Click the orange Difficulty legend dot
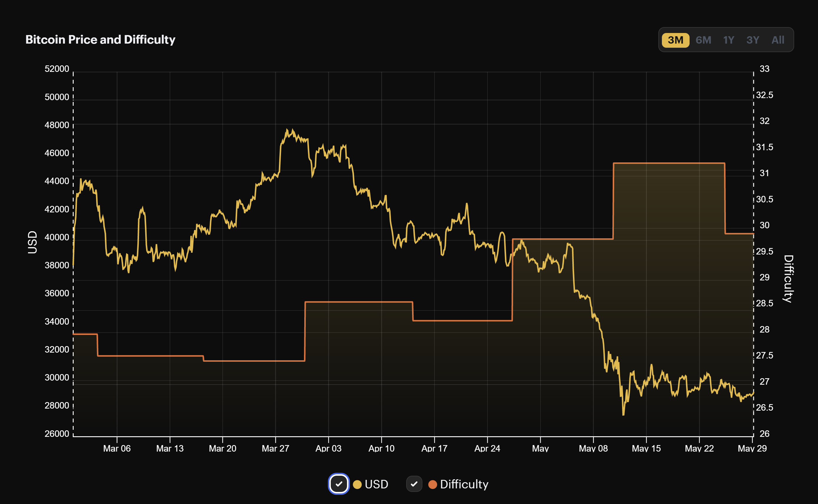 [432, 484]
